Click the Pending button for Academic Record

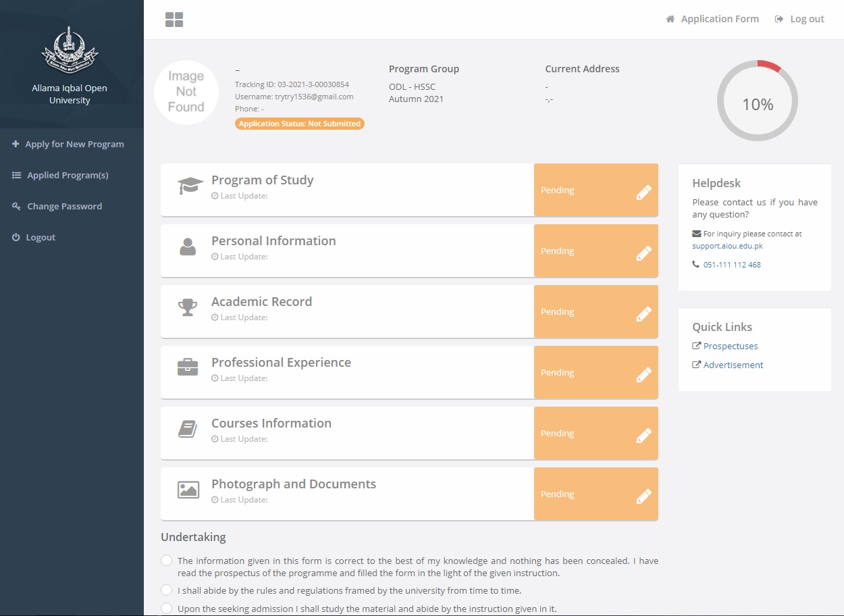[x=596, y=311]
